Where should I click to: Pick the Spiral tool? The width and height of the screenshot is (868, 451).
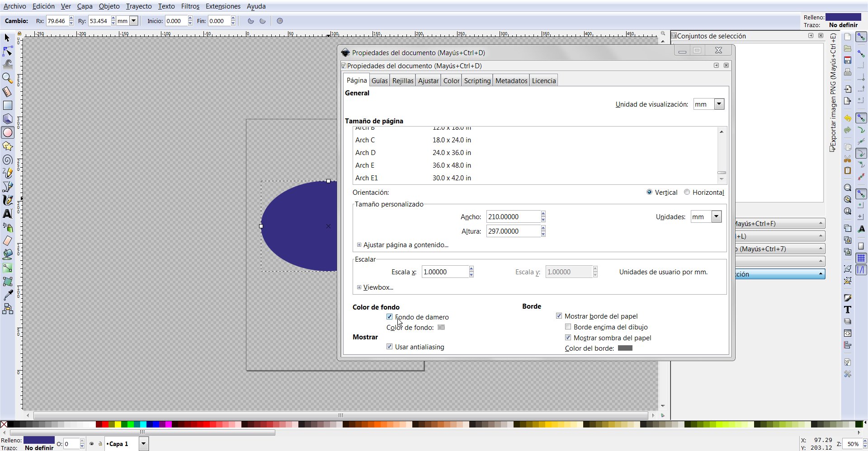tap(8, 160)
